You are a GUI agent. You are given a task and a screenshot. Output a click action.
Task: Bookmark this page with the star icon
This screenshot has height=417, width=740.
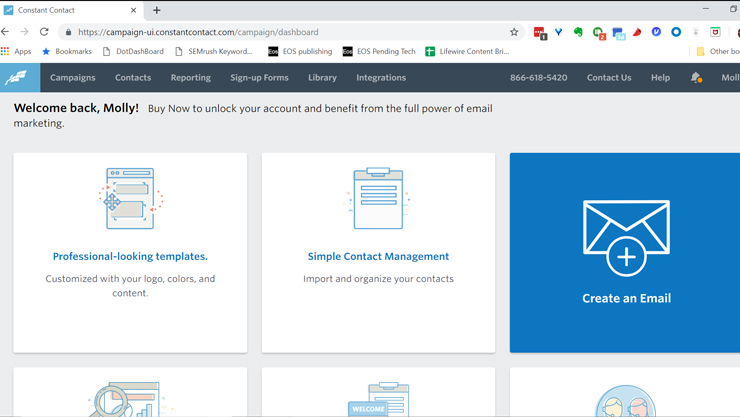514,32
